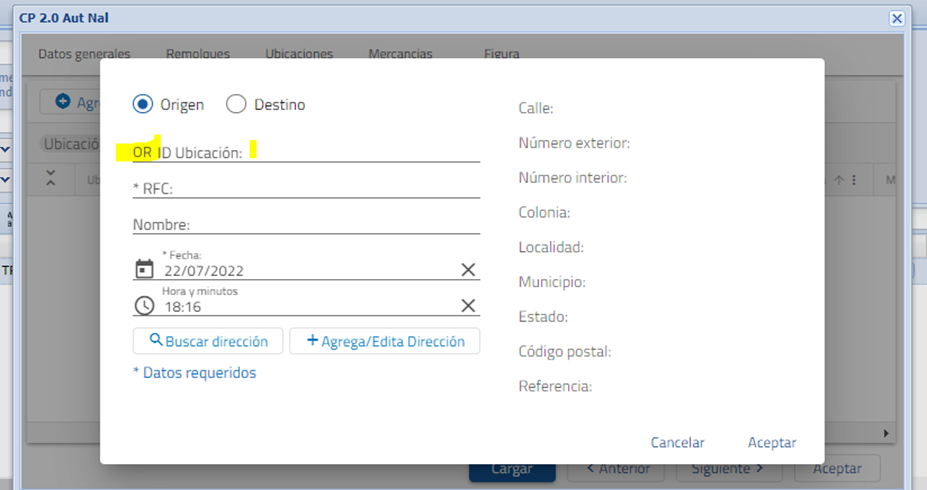Select the Origen radio button
Screen dimensions: 927x490
143,104
